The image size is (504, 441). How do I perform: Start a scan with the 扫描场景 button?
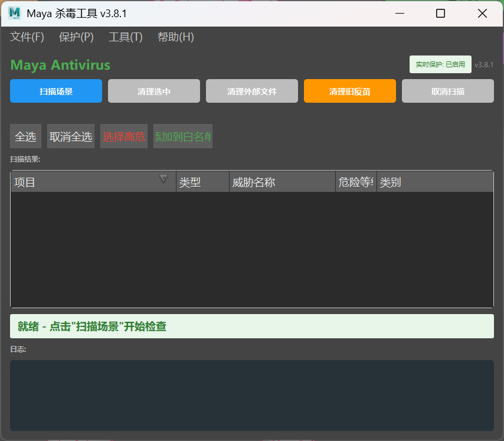tap(55, 91)
